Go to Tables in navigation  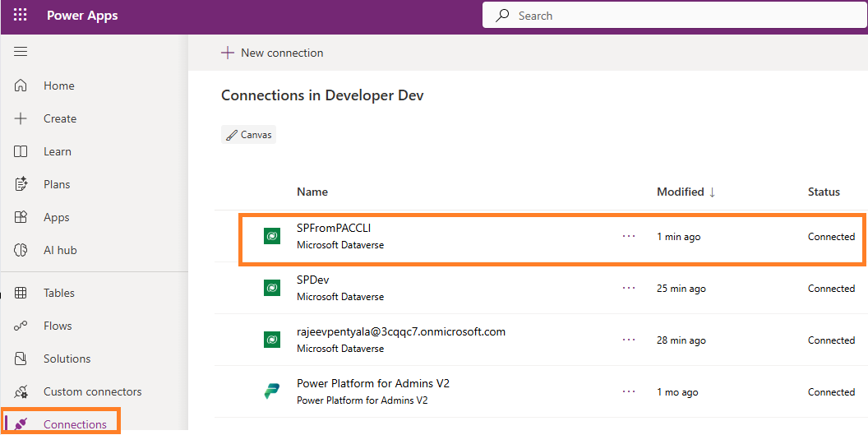coord(59,293)
